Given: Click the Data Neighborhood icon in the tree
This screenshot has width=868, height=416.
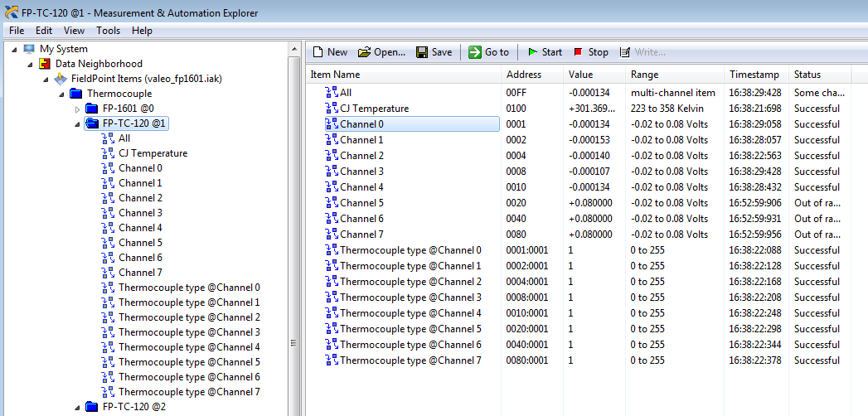Looking at the screenshot, I should tap(45, 64).
